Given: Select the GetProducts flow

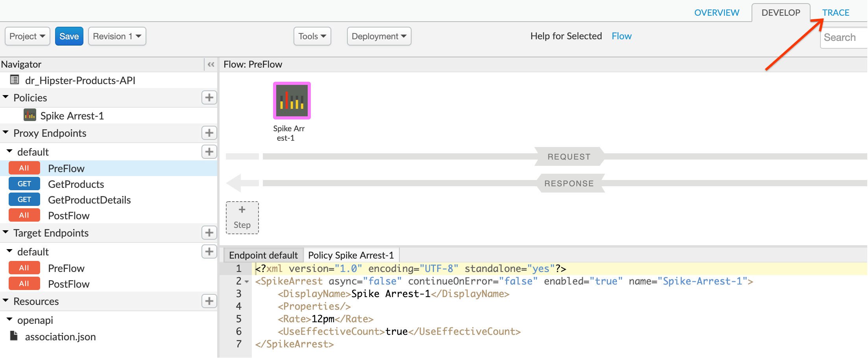Looking at the screenshot, I should (76, 184).
